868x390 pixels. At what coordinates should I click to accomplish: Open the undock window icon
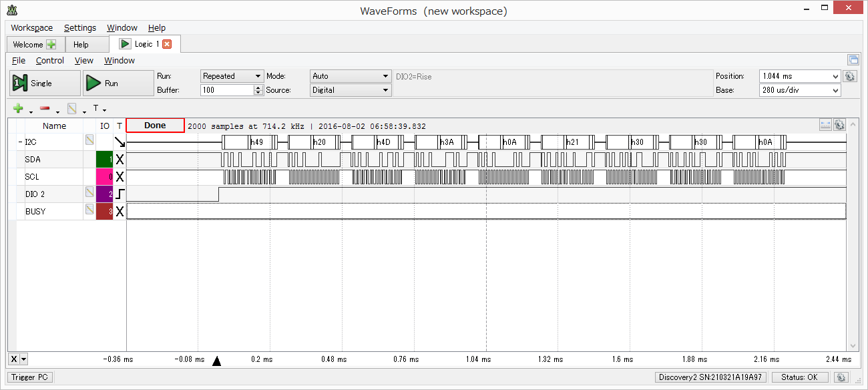pyautogui.click(x=853, y=59)
